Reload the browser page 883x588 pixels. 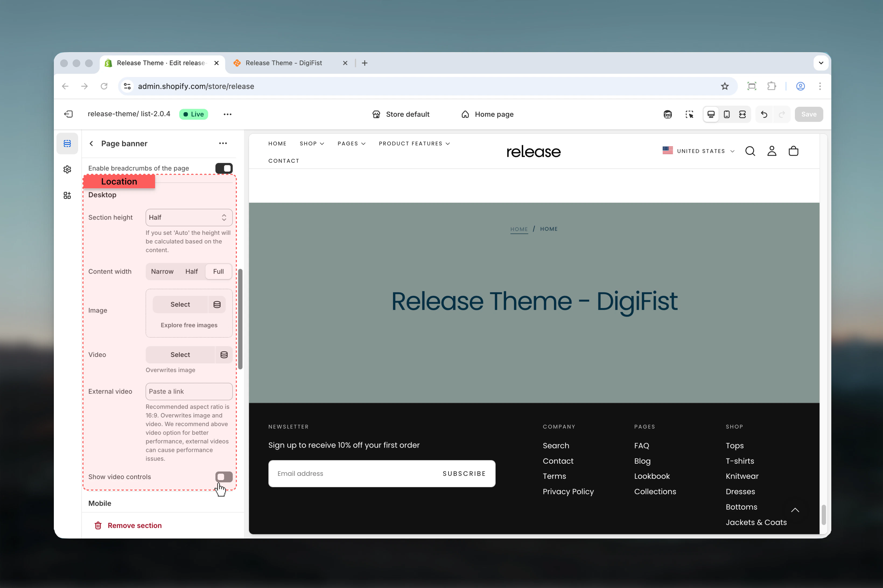104,86
